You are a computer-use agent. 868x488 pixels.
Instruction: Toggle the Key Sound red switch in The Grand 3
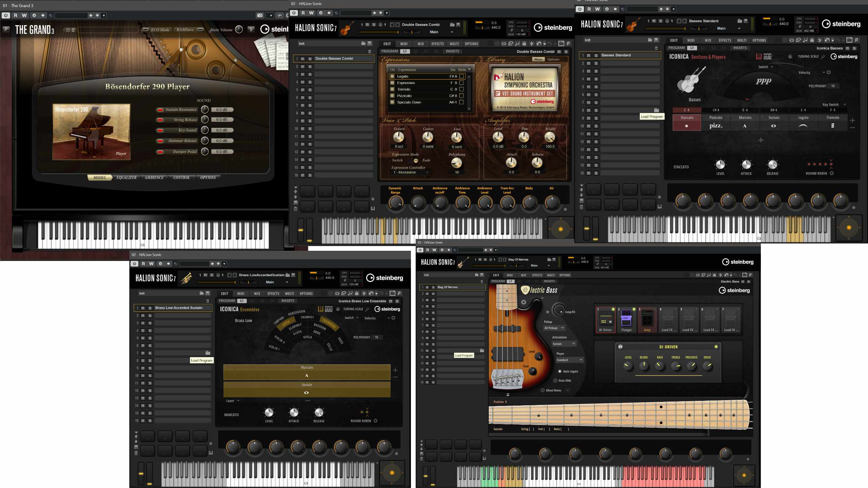[x=160, y=130]
